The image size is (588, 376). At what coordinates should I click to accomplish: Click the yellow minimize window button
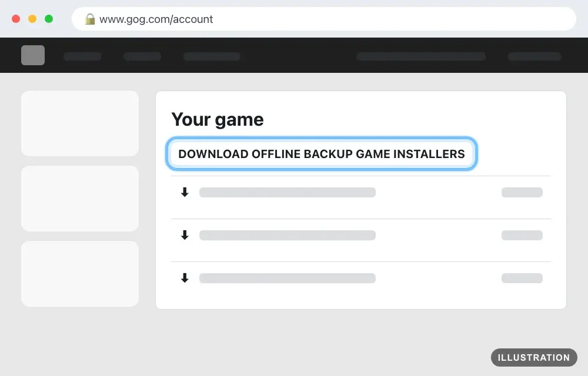(x=32, y=19)
